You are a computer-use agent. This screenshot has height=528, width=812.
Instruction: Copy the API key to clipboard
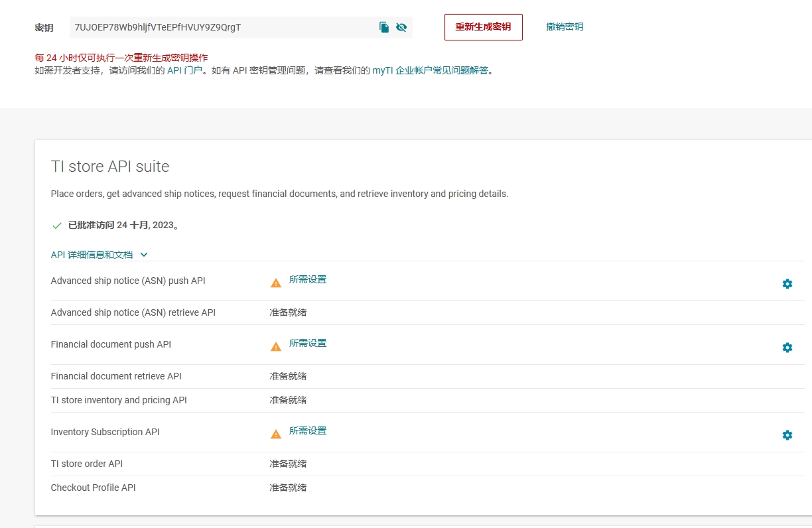point(384,27)
